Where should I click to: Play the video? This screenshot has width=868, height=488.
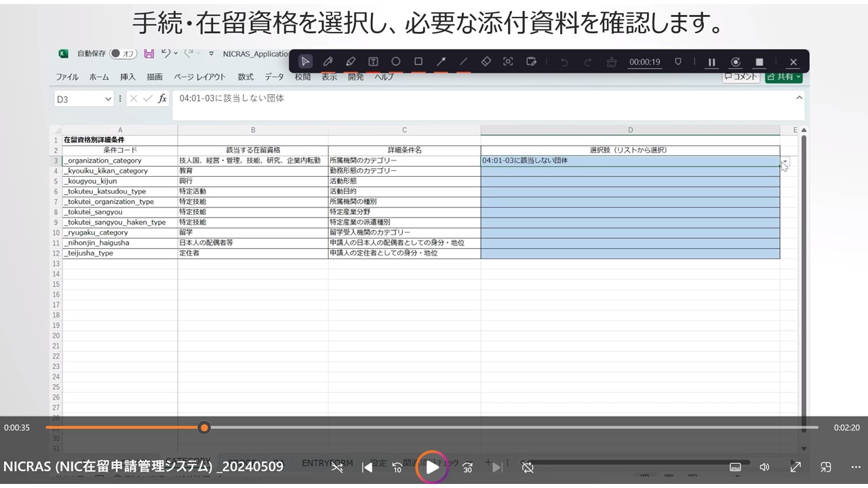coord(432,467)
